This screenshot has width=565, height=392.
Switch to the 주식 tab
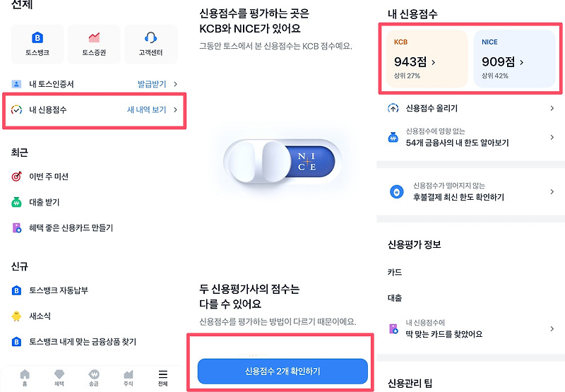[129, 377]
